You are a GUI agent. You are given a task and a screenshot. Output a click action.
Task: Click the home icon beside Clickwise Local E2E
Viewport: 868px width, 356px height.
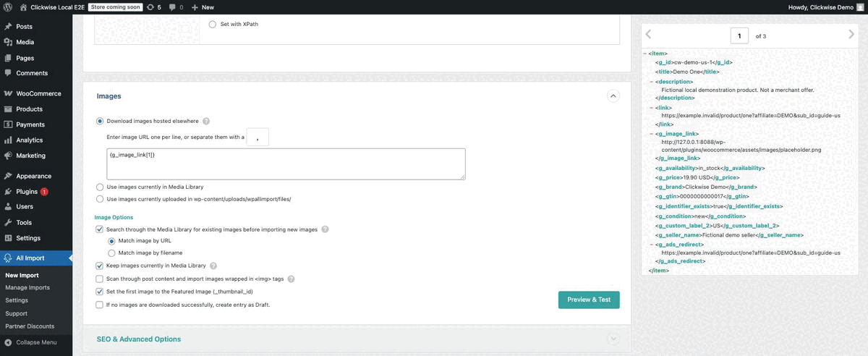[x=24, y=7]
